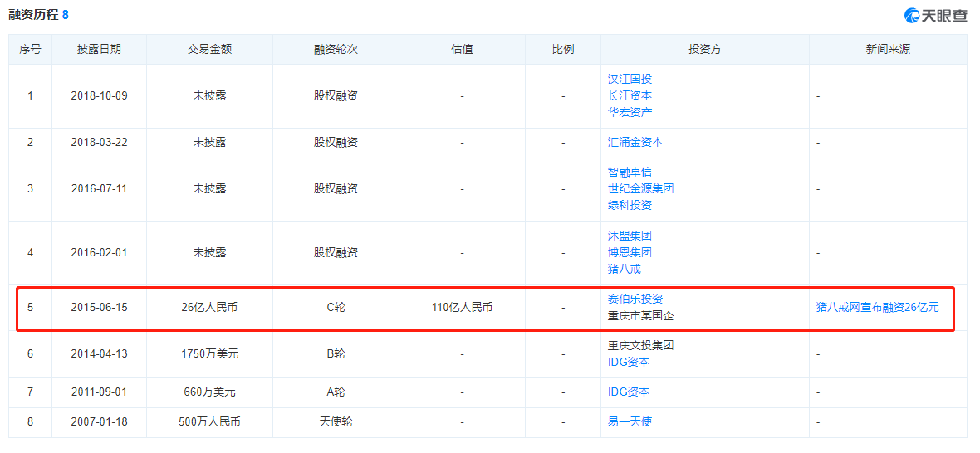This screenshot has height=453, width=980.
Task: Click 股权融资 in the 2018-03-22 row
Action: point(336,142)
